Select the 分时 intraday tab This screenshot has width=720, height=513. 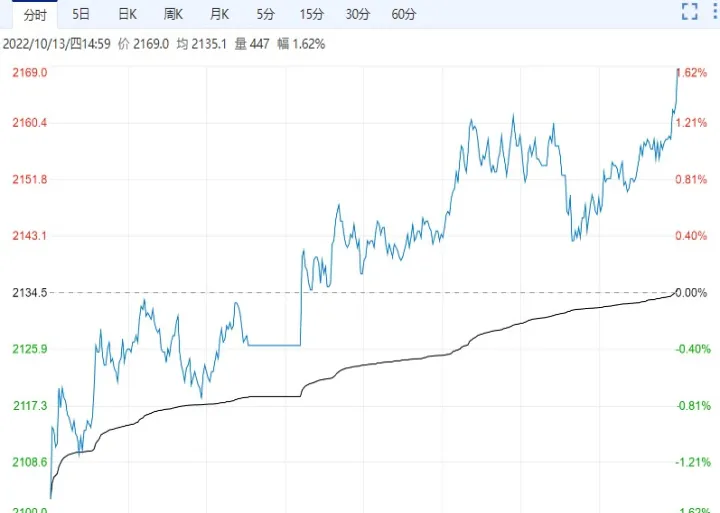34,14
